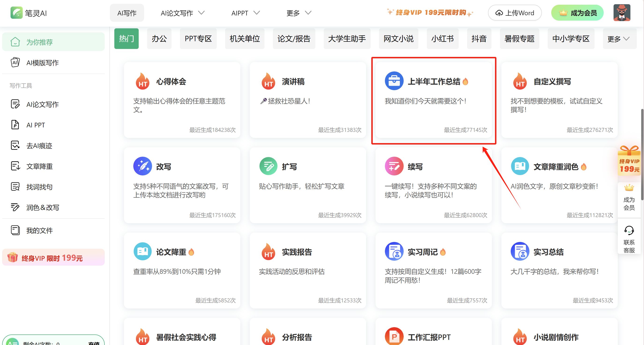Click the 去AI痕迹 sidebar icon
644x345 pixels.
click(15, 145)
